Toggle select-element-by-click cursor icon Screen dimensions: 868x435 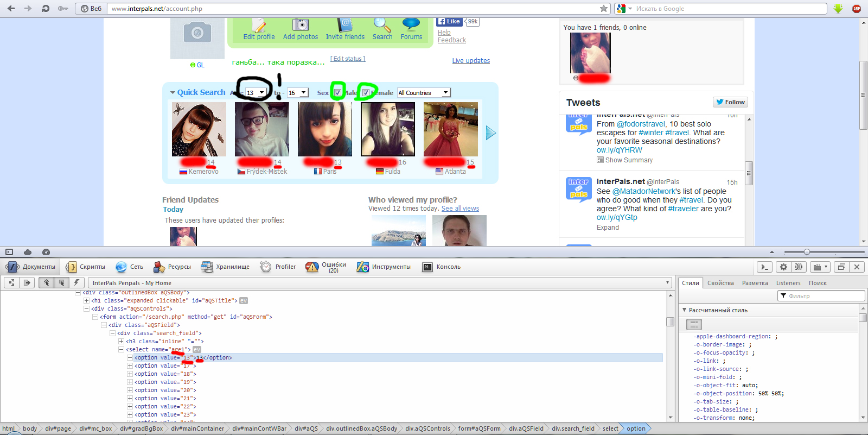(46, 282)
